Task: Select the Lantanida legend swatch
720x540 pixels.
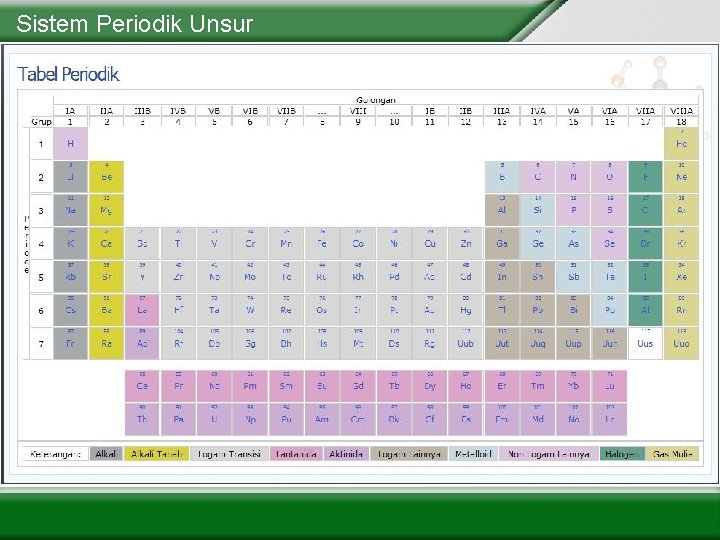Action: coord(297,454)
